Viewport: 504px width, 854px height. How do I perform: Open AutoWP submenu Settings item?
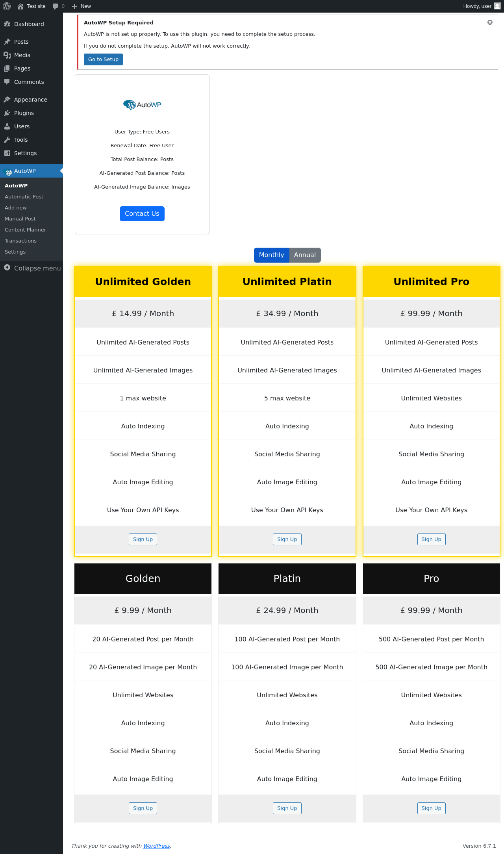click(x=15, y=252)
